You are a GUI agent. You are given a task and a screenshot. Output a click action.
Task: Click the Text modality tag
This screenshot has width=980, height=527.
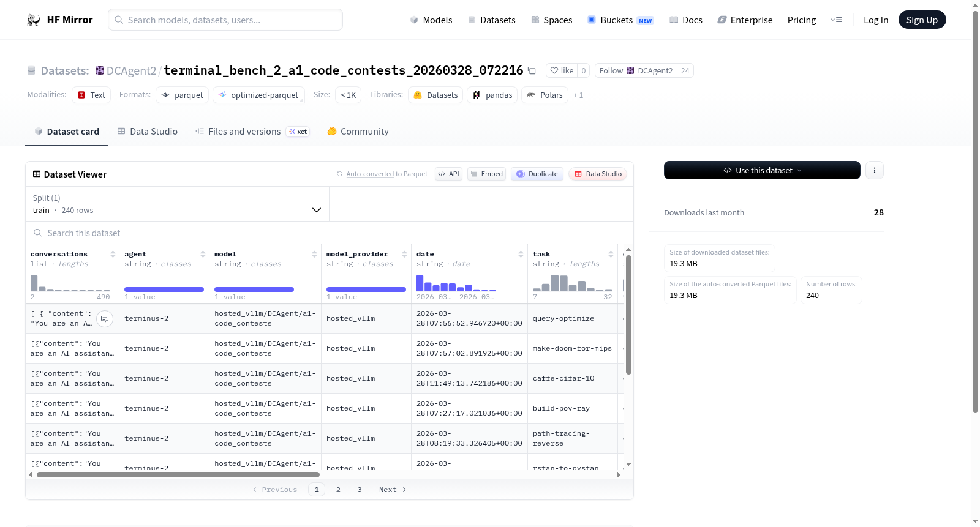(91, 95)
